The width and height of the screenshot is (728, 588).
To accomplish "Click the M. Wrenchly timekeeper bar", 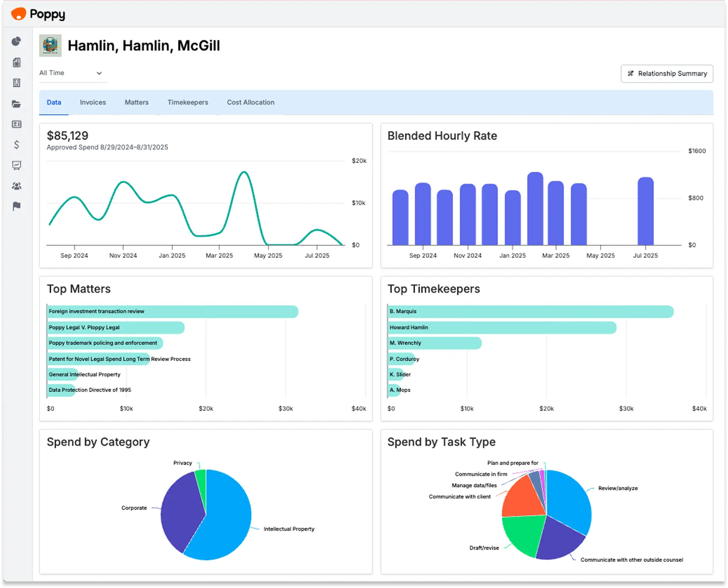I will click(x=435, y=343).
